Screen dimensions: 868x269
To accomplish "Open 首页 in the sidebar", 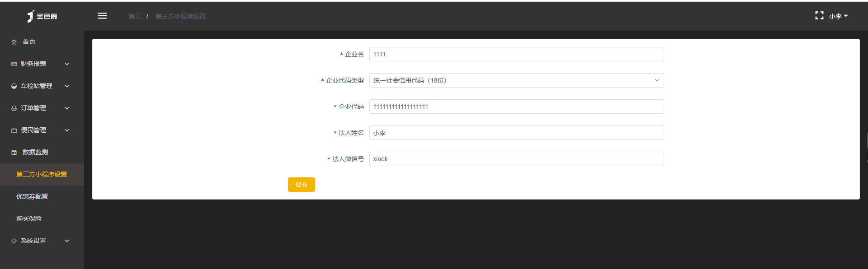I will coord(42,42).
